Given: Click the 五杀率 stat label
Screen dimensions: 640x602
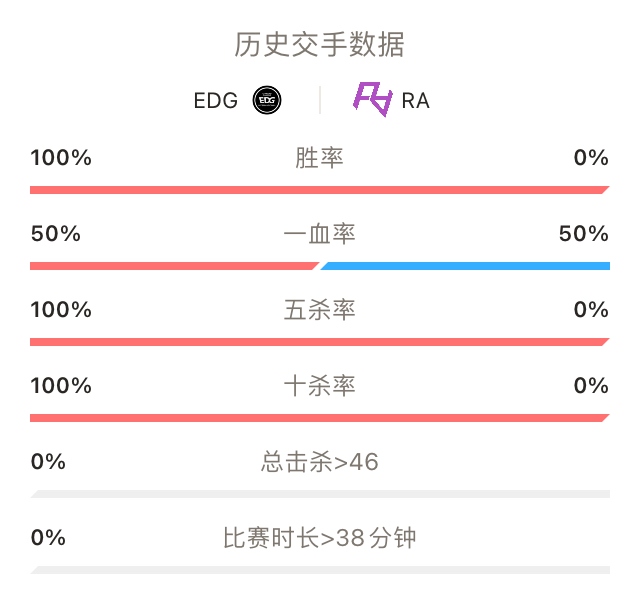Looking at the screenshot, I should pos(320,310).
